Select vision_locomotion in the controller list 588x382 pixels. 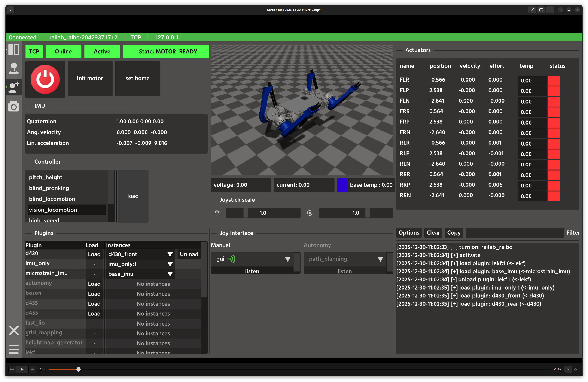(53, 210)
